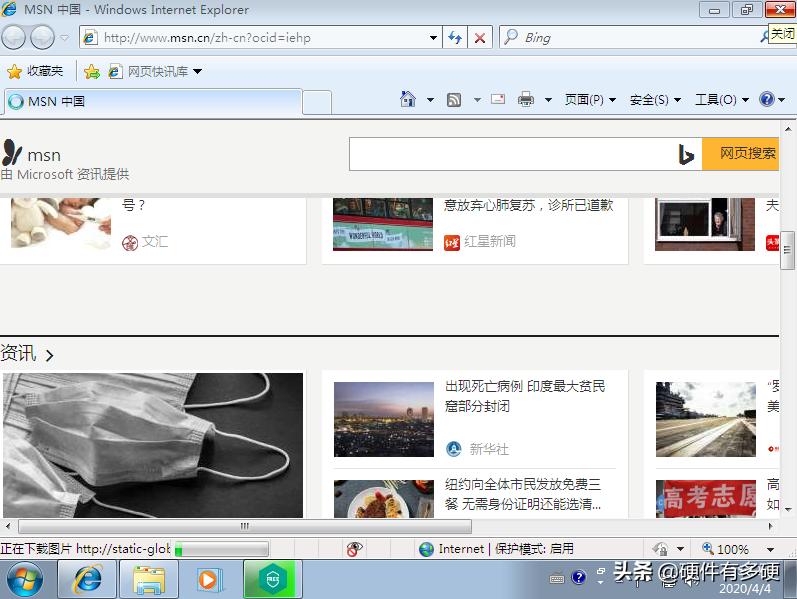Click the MSN web search input field
This screenshot has width=797, height=599.
click(510, 154)
